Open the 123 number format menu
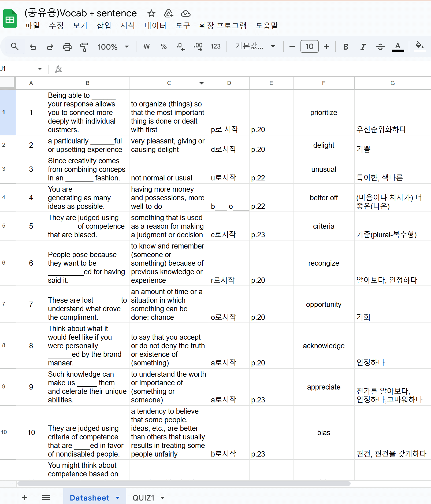 tap(216, 47)
